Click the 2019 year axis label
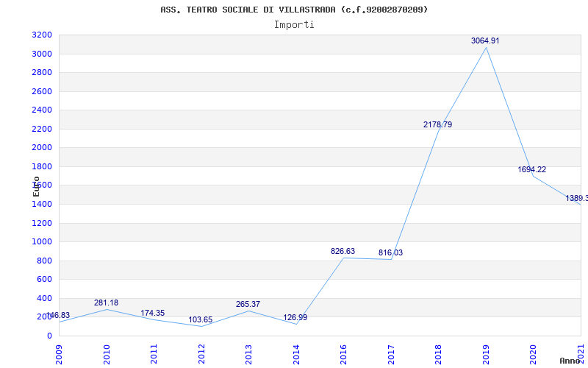The image size is (588, 368). (486, 354)
